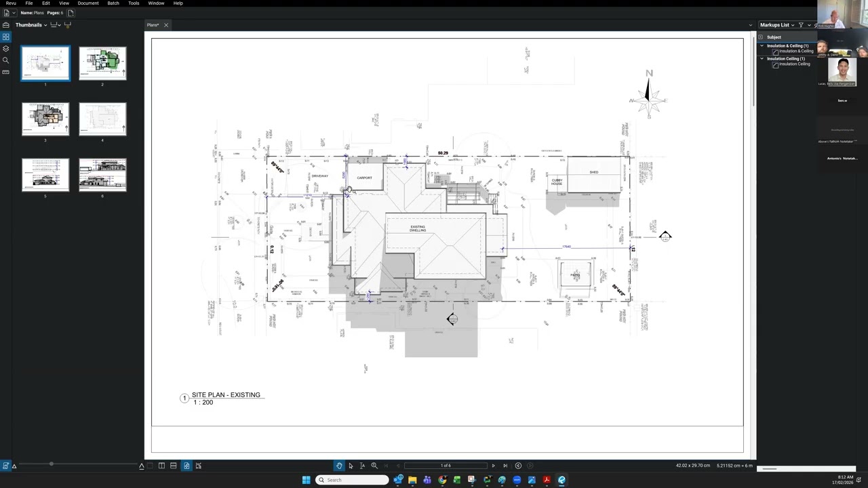This screenshot has width=868, height=488.
Task: Select page 1 thumbnail
Action: click(45, 64)
